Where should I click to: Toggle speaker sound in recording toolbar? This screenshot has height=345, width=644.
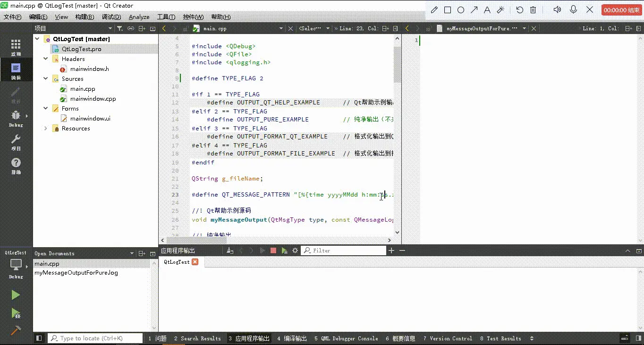pos(558,10)
